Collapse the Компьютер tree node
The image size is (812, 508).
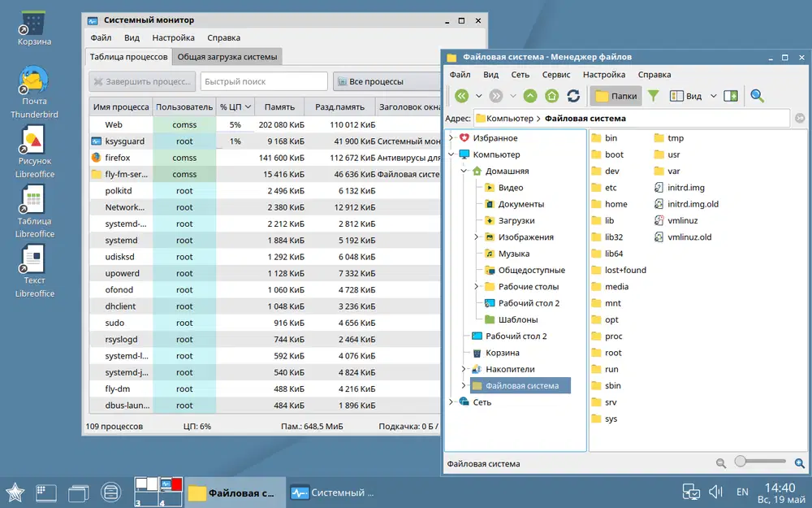coord(451,154)
